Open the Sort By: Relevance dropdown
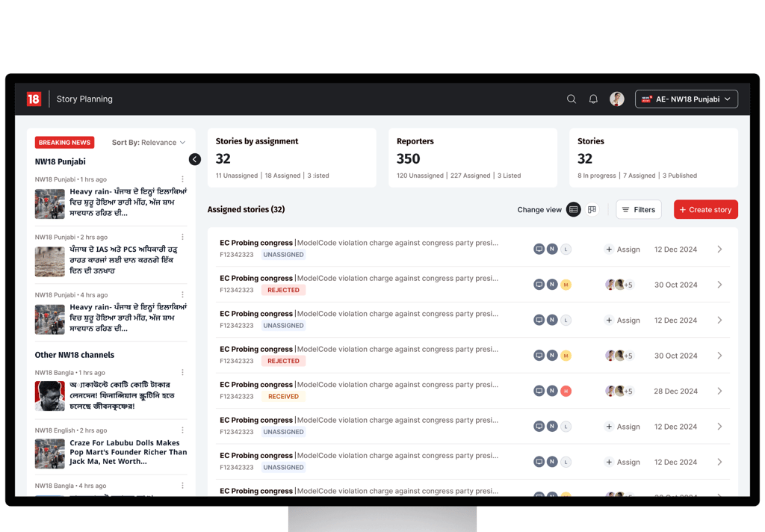Image resolution: width=765 pixels, height=532 pixels. click(149, 143)
